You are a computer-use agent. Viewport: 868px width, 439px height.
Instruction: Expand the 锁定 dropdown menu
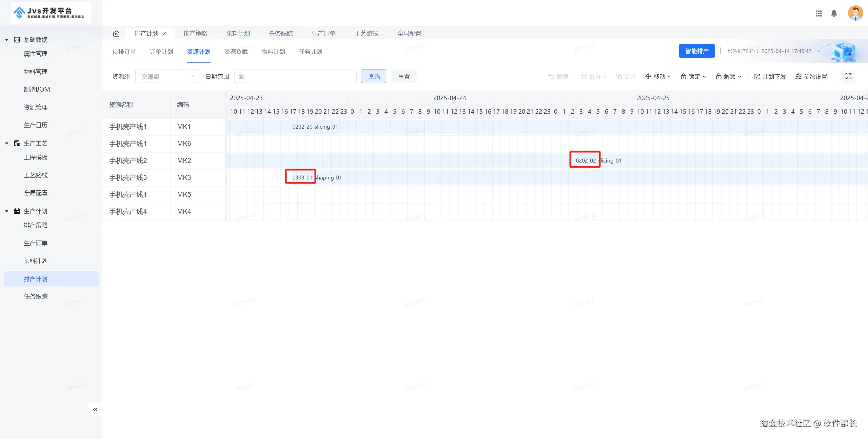[693, 76]
